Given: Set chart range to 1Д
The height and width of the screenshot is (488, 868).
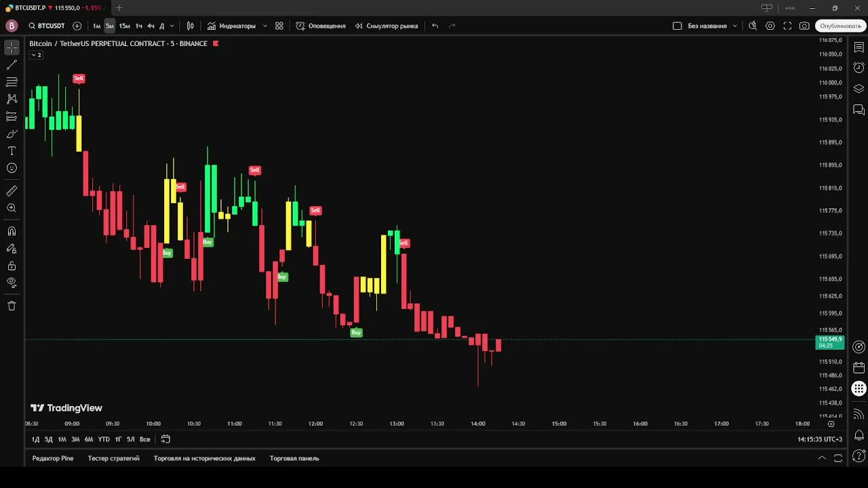Looking at the screenshot, I should click(35, 439).
